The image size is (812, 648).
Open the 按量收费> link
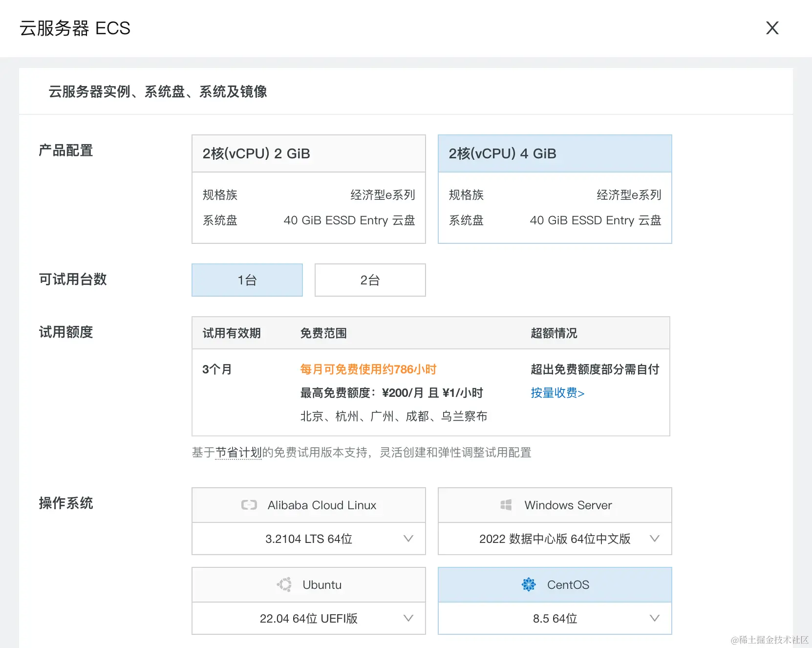[557, 393]
